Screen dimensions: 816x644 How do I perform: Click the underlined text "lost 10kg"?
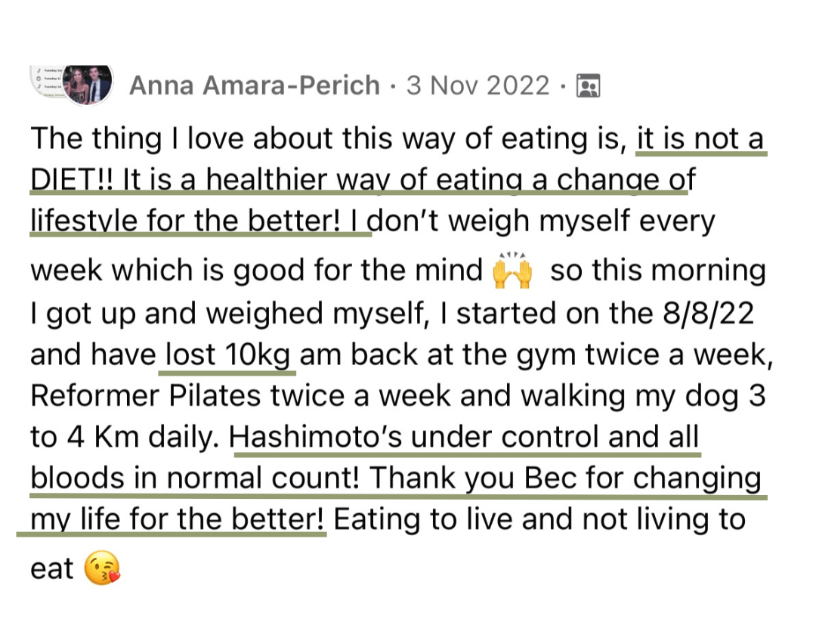(x=227, y=355)
